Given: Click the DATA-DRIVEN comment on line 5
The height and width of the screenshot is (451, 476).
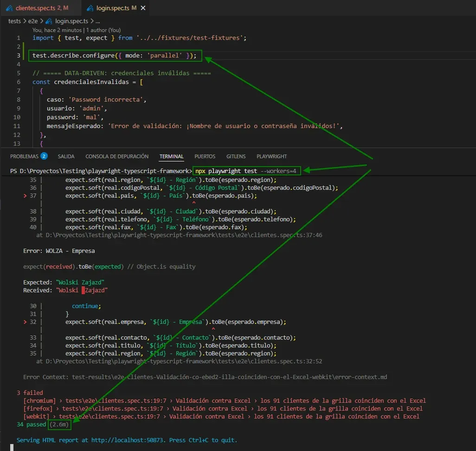Looking at the screenshot, I should 122,73.
